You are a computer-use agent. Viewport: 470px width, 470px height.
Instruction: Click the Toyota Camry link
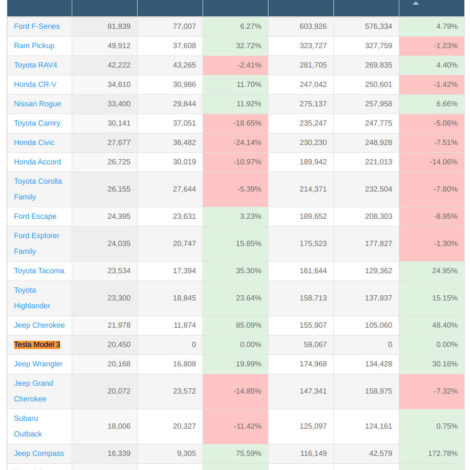[37, 123]
